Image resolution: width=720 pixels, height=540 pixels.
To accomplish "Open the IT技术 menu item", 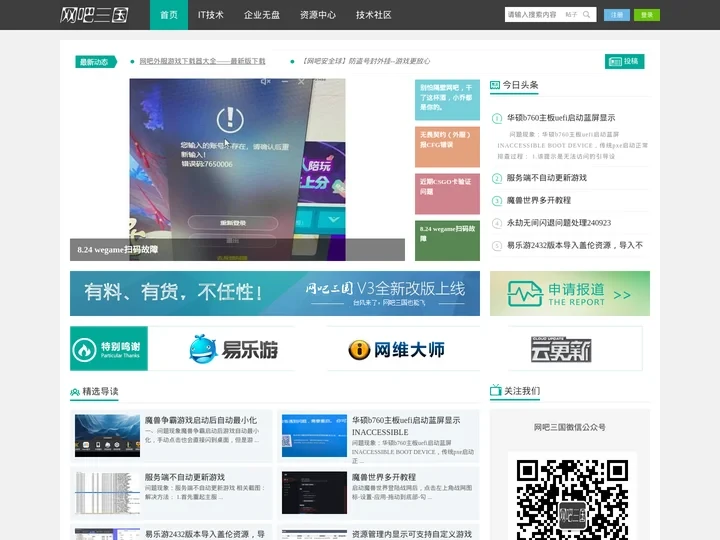I will pyautogui.click(x=211, y=15).
